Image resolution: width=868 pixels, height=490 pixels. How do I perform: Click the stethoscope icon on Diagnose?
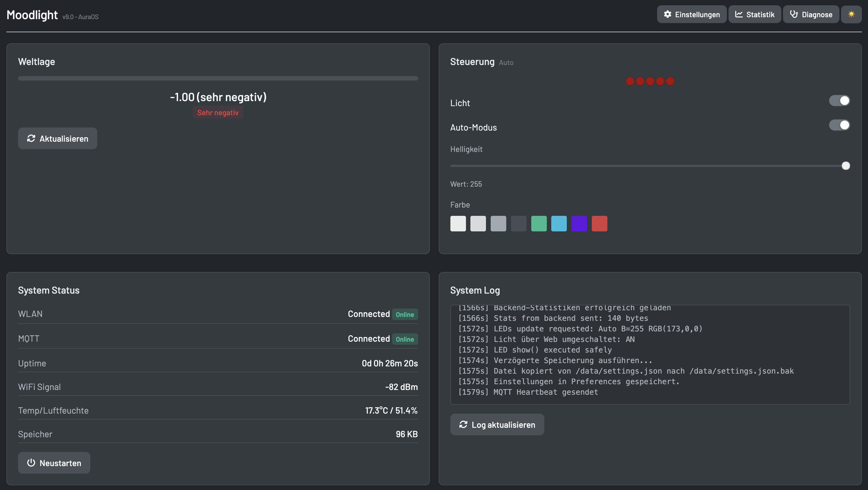click(x=794, y=14)
